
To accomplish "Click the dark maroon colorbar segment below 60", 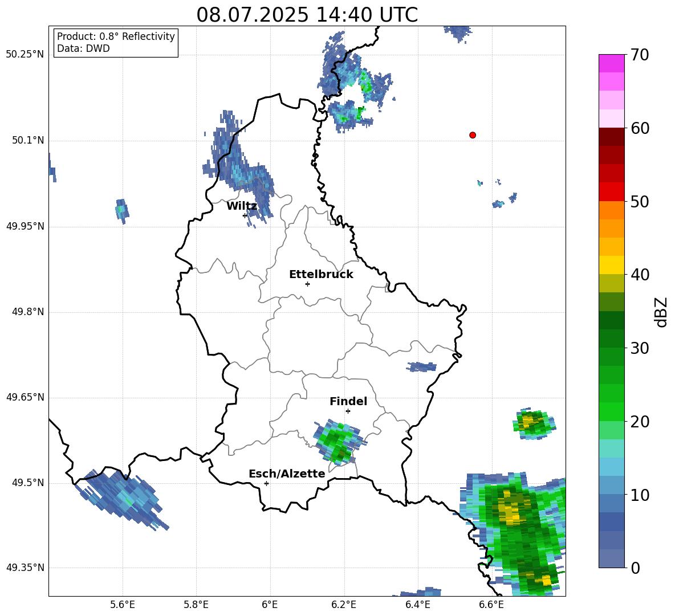I will [x=612, y=137].
